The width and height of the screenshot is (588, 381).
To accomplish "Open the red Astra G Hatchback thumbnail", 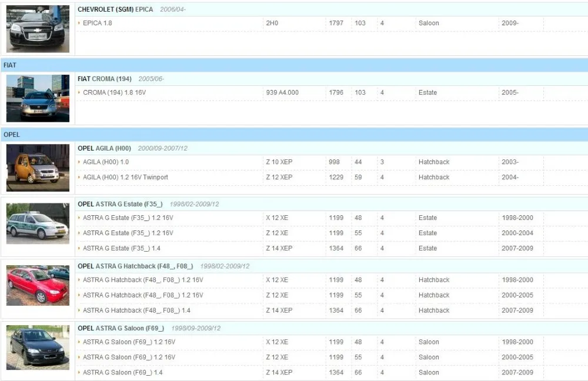I will coord(38,285).
